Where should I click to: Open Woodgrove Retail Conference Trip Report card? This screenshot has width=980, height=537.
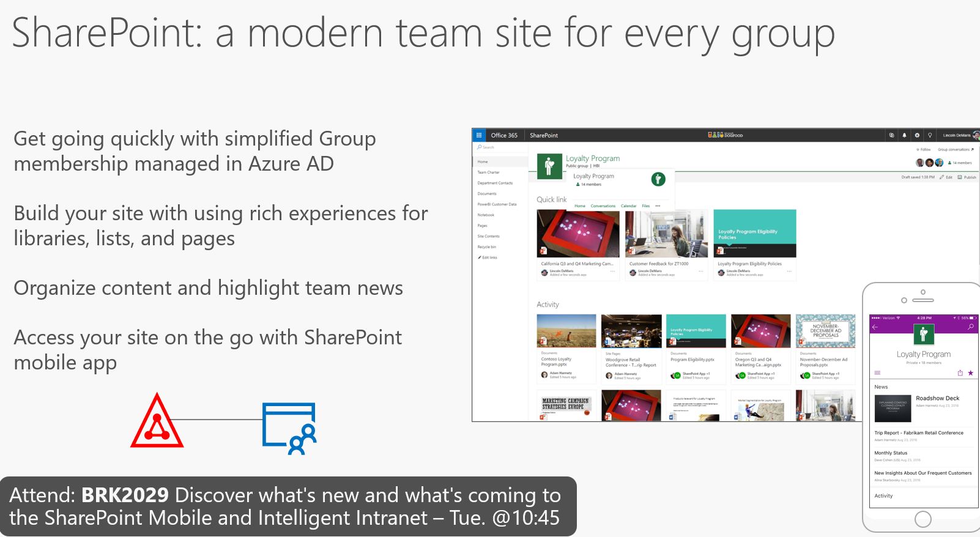(x=631, y=348)
